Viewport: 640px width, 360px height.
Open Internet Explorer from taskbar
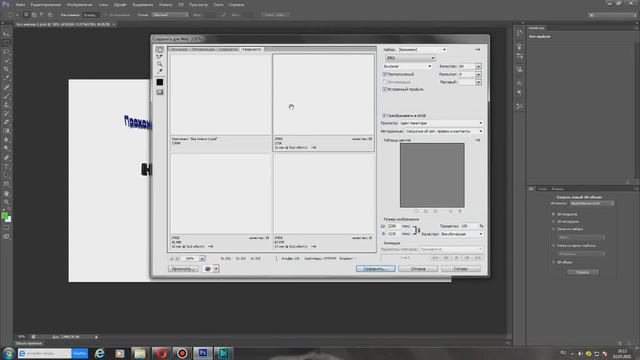99,353
